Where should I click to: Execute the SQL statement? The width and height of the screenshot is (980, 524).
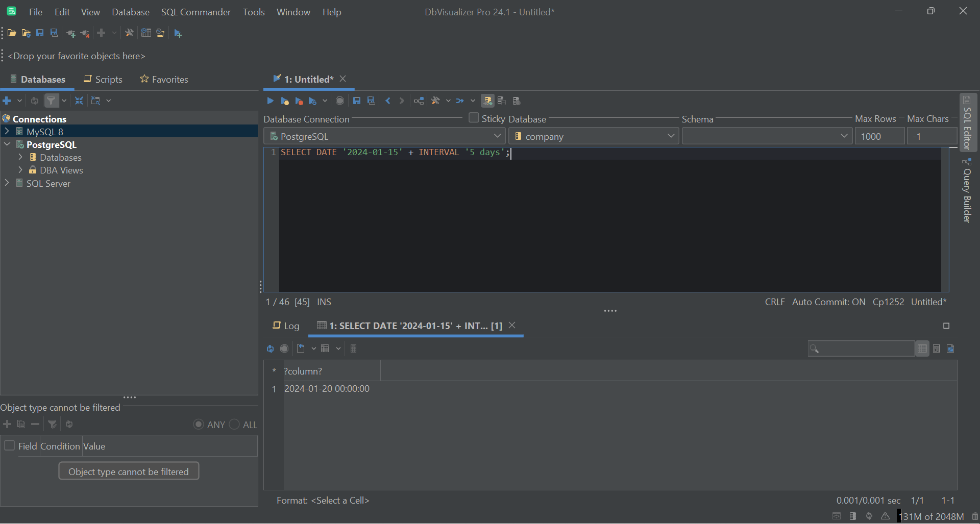(270, 101)
